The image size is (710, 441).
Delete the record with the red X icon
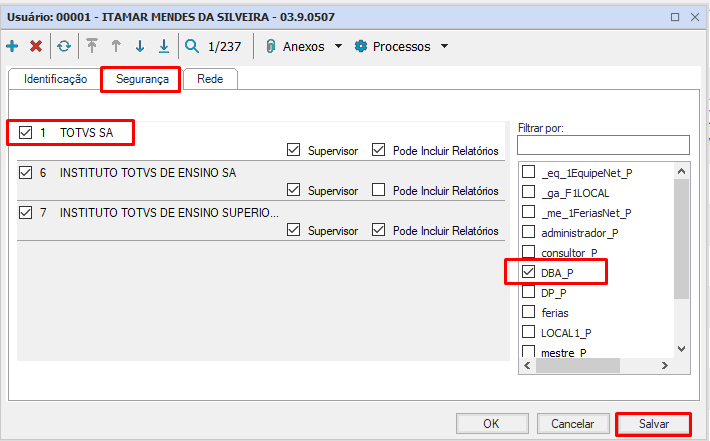[x=36, y=46]
